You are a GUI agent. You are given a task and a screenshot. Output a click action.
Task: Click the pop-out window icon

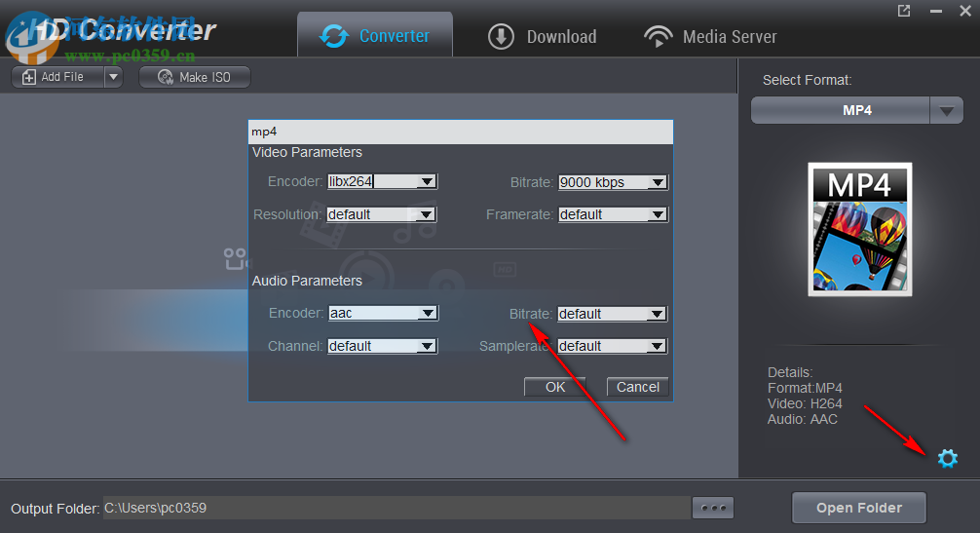tap(904, 11)
